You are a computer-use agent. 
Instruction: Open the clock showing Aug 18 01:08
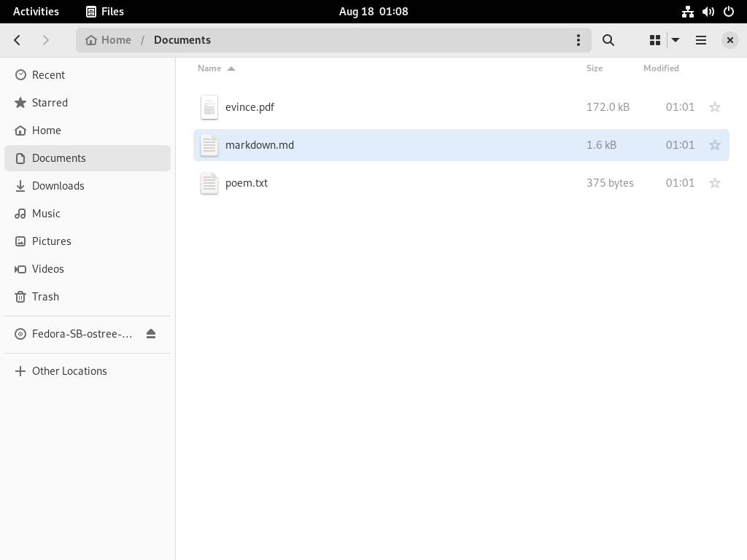(373, 12)
